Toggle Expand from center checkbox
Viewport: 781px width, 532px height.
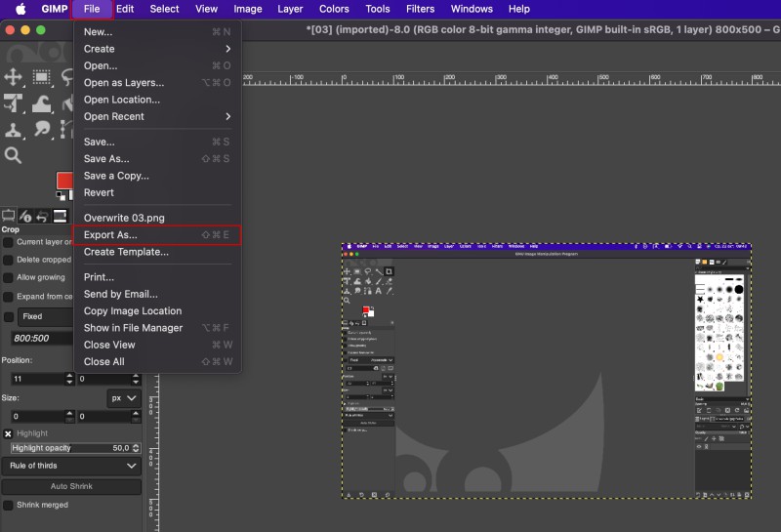click(8, 297)
